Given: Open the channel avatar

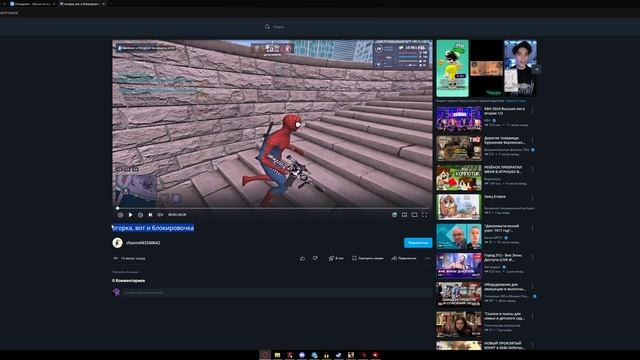Looking at the screenshot, I should coord(118,243).
